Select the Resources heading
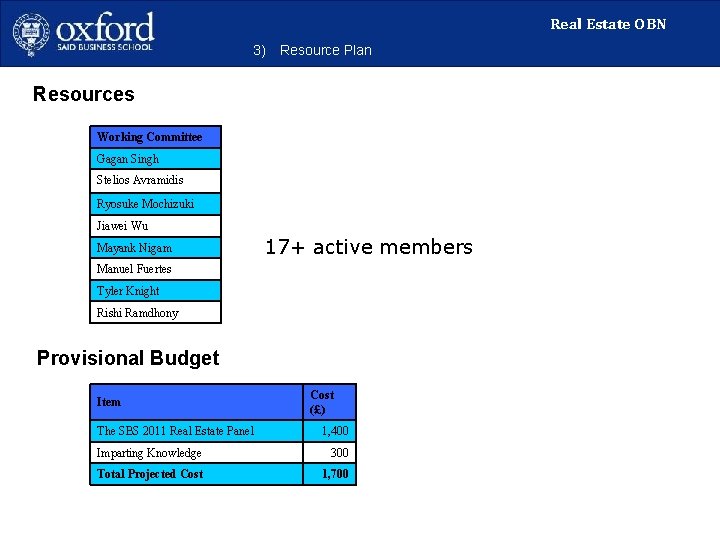Screen dimensions: 720x540 coord(84,94)
